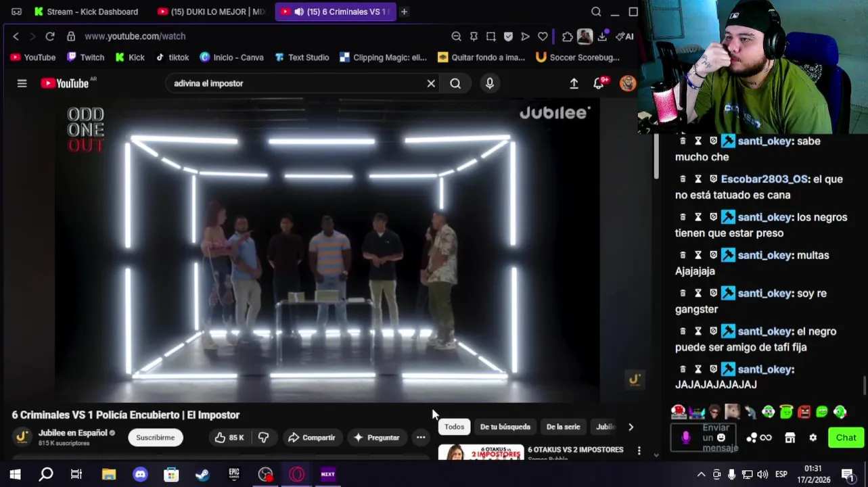Open the Jubilee en Español channel name

point(72,433)
